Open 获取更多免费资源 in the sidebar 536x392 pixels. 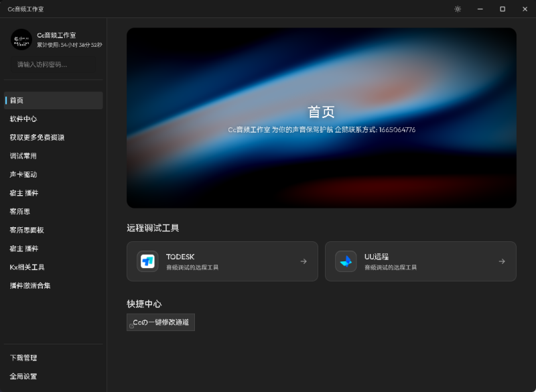point(54,137)
